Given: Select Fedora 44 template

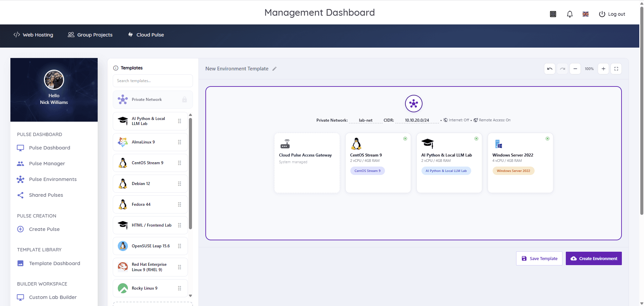Looking at the screenshot, I should pyautogui.click(x=150, y=204).
